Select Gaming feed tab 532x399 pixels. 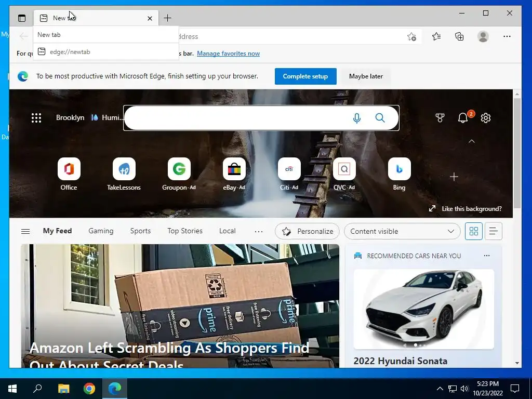[101, 231]
